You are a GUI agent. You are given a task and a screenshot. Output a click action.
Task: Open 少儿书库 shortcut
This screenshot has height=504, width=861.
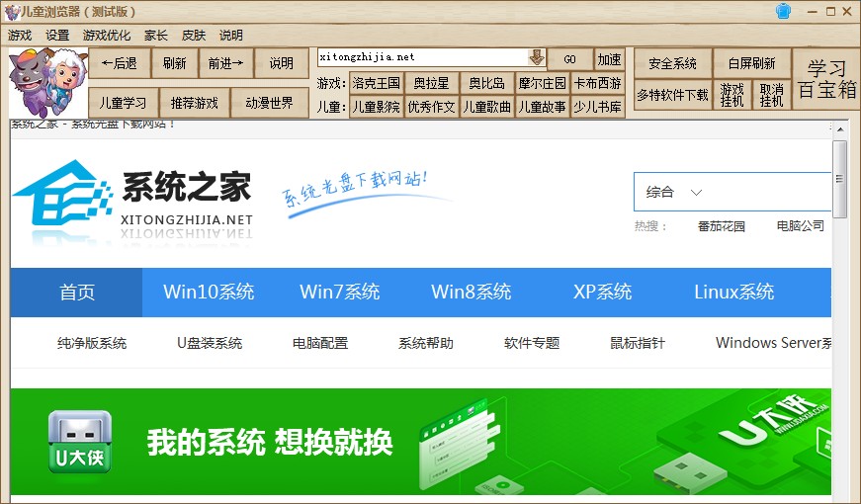pos(597,107)
